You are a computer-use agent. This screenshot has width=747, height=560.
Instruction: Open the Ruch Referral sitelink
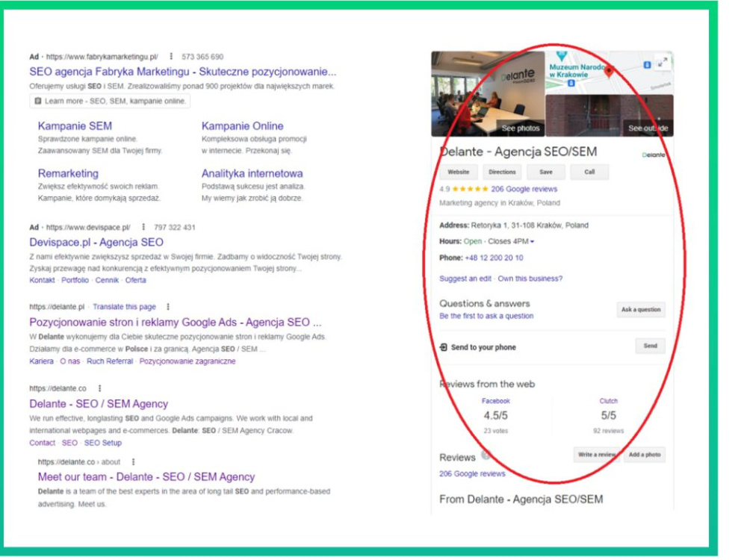coord(110,361)
